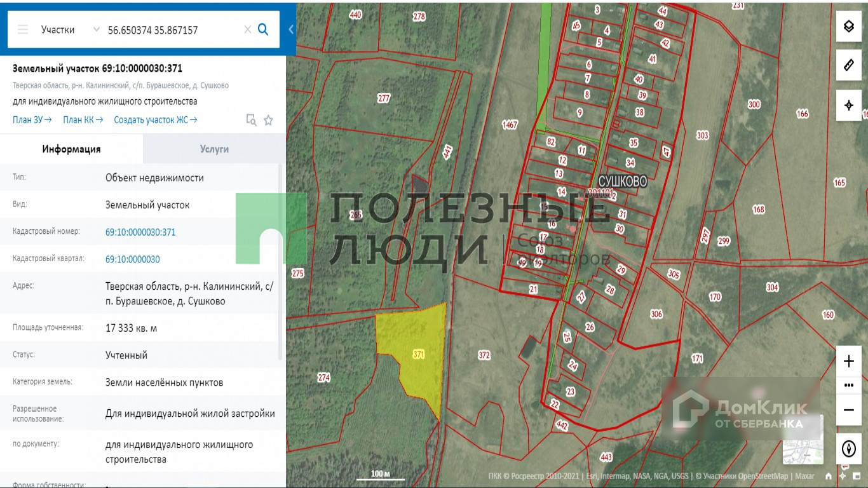Screen dimensions: 868x488
Task: Click the search coordinates input field
Action: click(172, 30)
